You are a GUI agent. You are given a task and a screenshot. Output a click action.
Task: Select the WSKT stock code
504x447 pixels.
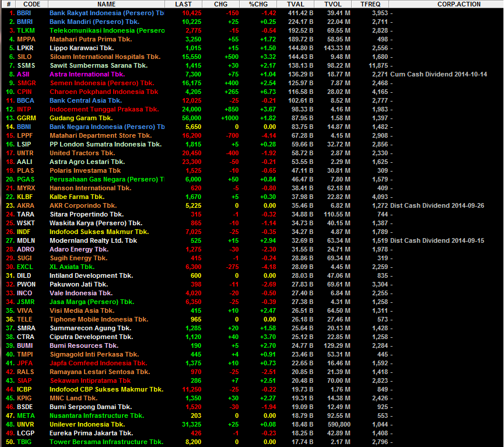[x=26, y=223]
